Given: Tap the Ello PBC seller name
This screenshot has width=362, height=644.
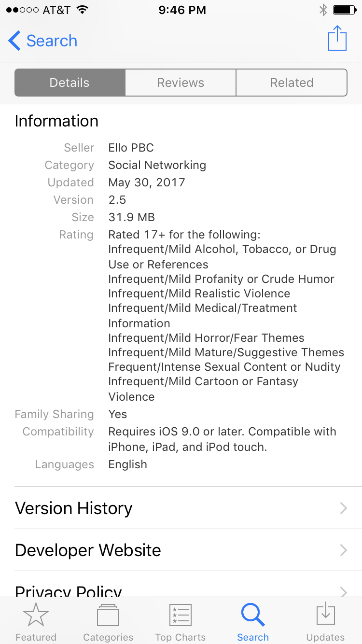Looking at the screenshot, I should 131,148.
